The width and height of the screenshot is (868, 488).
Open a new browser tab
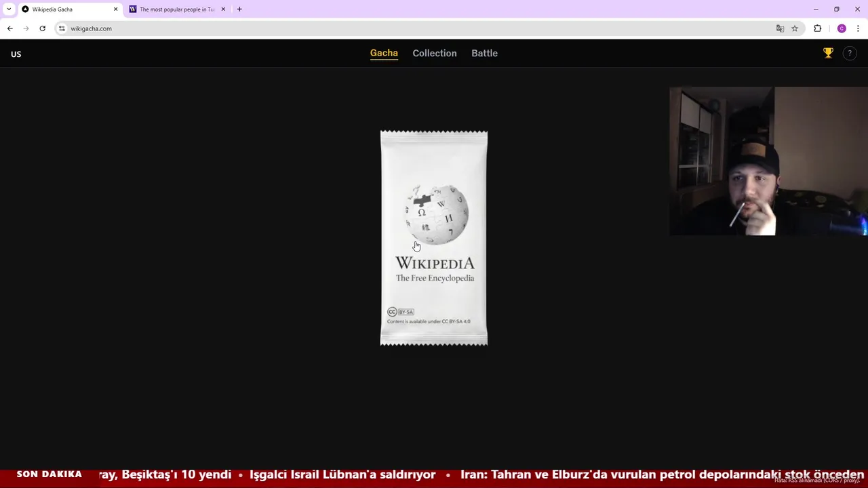[239, 9]
